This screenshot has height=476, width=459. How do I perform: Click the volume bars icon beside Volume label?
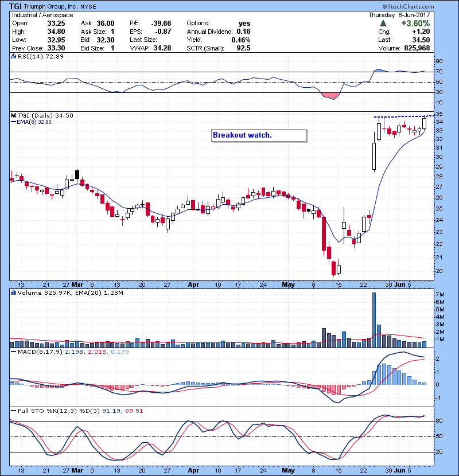(13, 292)
